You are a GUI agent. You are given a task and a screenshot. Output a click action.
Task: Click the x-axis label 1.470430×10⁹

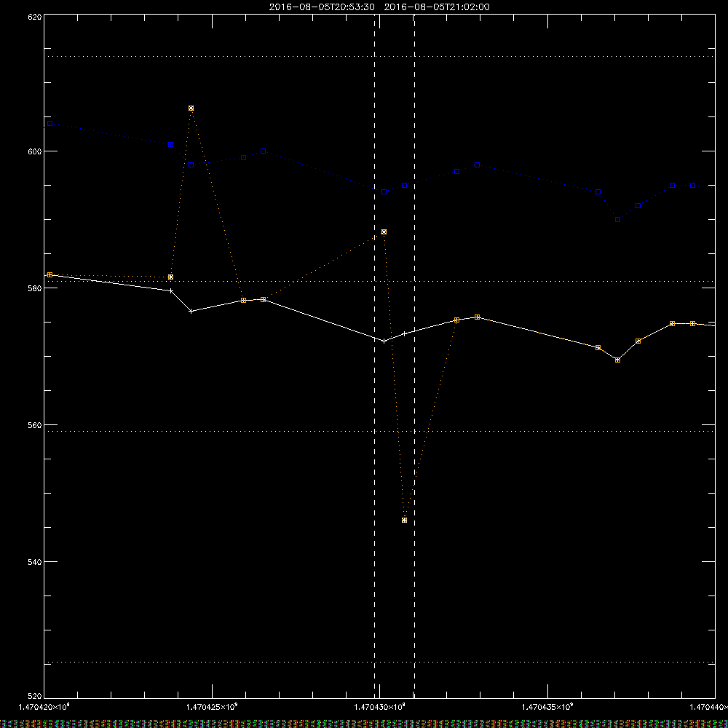point(379,707)
